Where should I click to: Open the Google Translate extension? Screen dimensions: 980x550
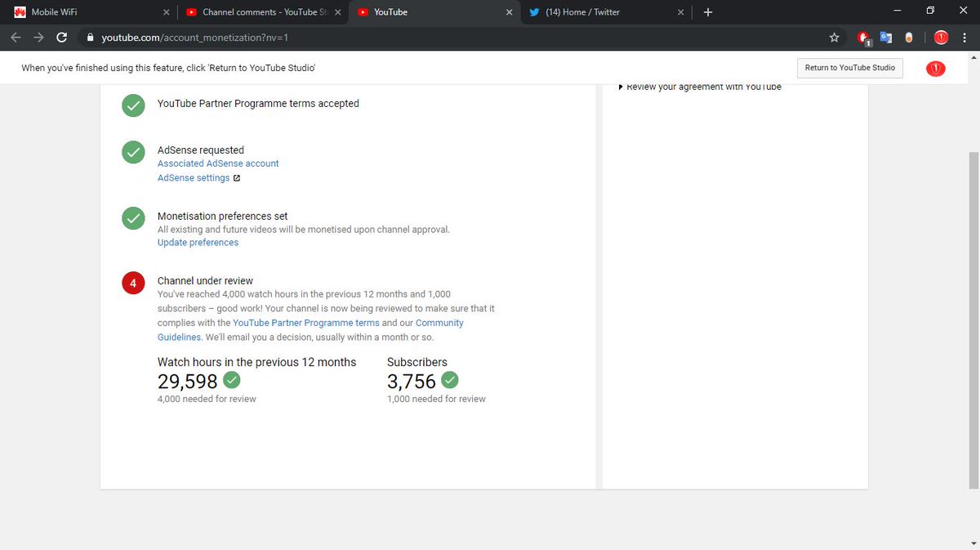885,38
